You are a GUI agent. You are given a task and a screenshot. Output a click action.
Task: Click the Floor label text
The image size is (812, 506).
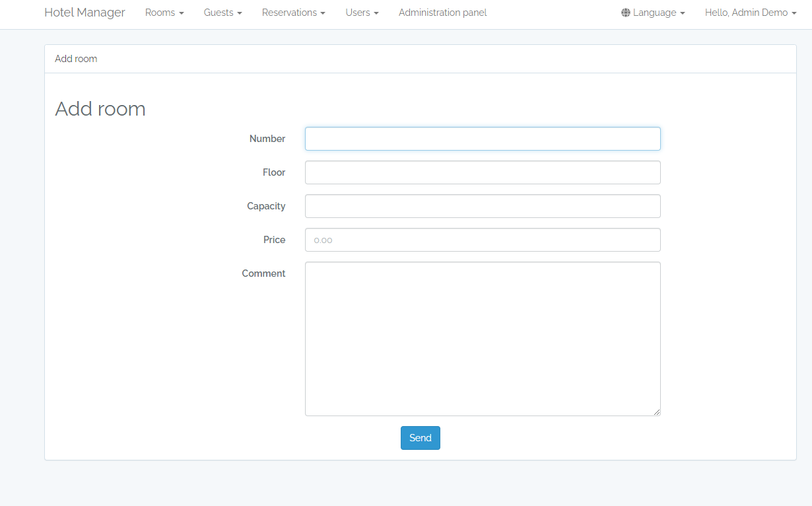274,172
